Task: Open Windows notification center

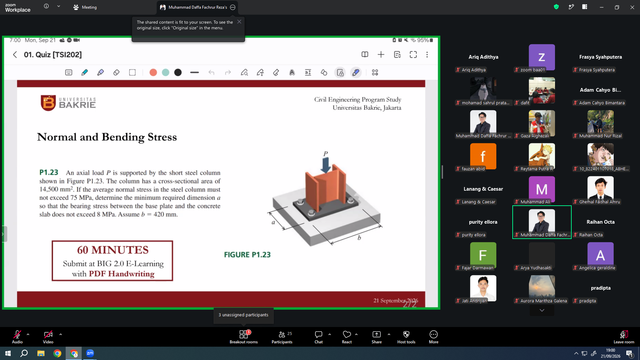Action: (630, 353)
